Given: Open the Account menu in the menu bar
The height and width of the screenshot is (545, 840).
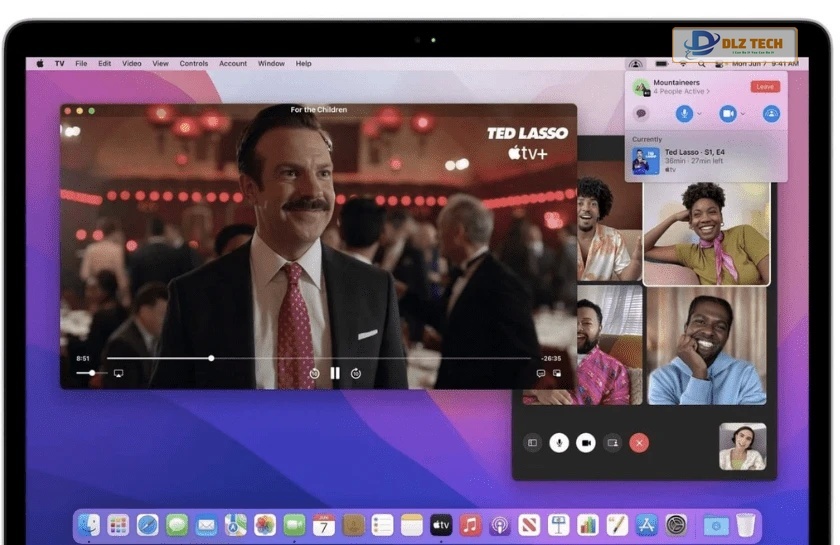Looking at the screenshot, I should 233,63.
